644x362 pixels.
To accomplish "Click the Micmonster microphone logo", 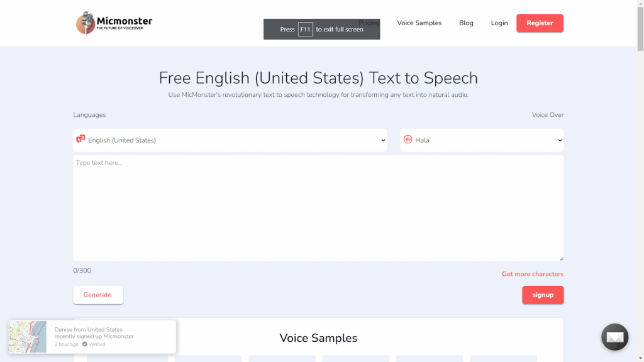I will (114, 23).
